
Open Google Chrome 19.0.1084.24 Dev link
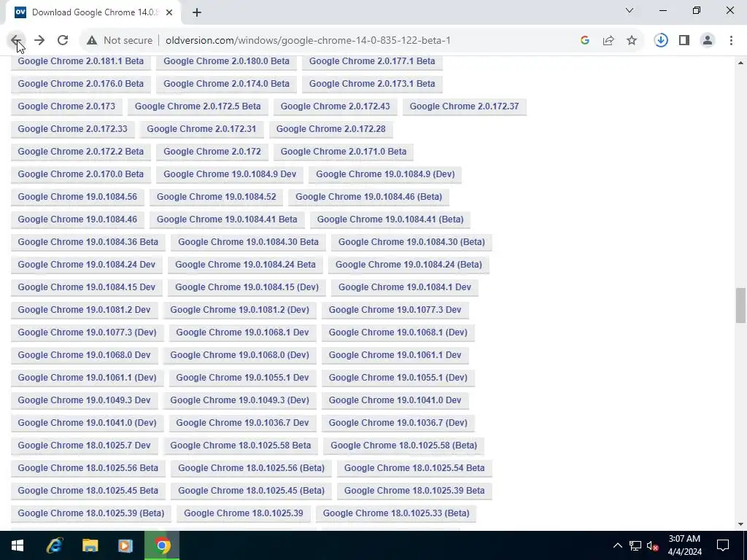click(86, 265)
